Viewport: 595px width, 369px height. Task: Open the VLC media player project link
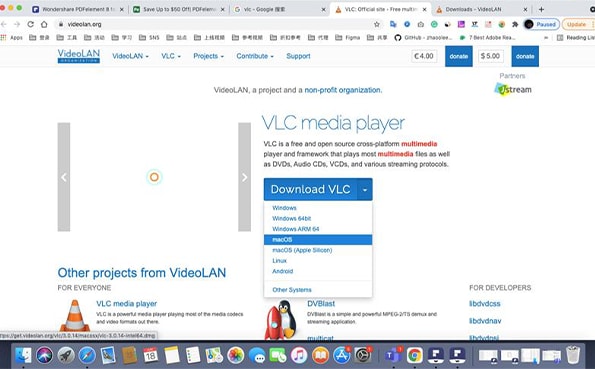tap(126, 304)
